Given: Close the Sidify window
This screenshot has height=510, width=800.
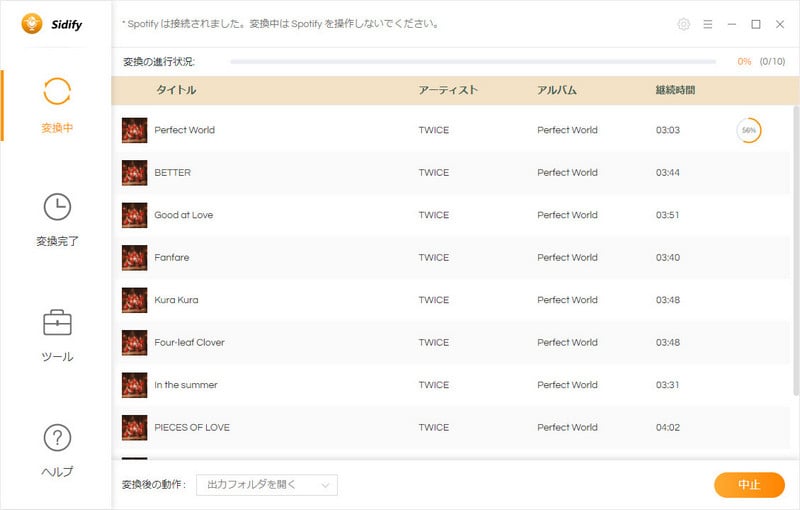Looking at the screenshot, I should (x=780, y=24).
